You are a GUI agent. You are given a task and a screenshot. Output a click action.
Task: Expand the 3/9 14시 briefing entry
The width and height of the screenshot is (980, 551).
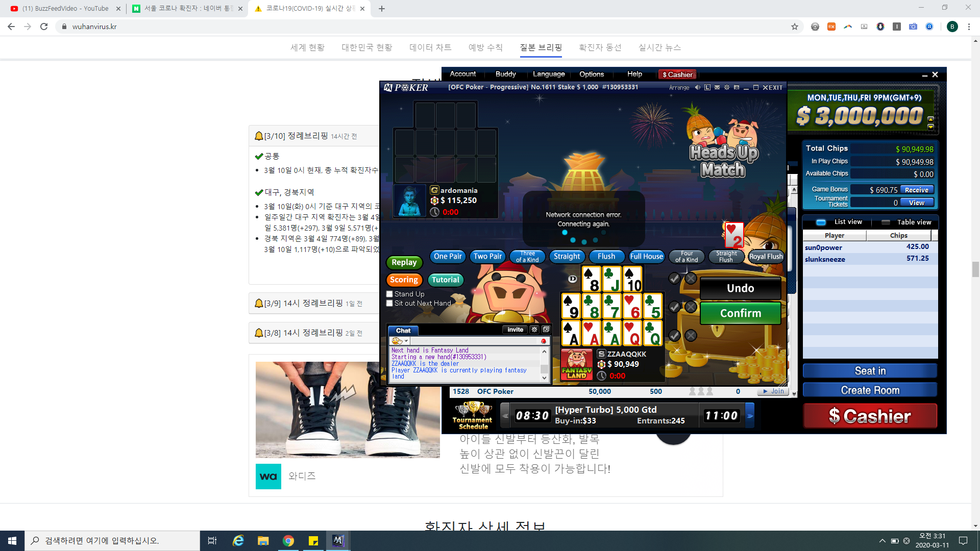pyautogui.click(x=313, y=303)
